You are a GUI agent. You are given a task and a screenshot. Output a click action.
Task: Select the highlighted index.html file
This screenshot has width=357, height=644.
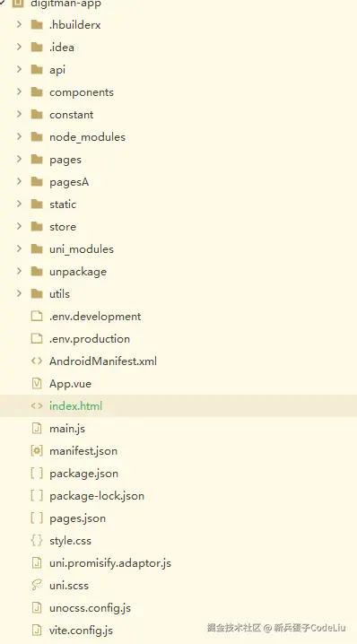point(75,405)
